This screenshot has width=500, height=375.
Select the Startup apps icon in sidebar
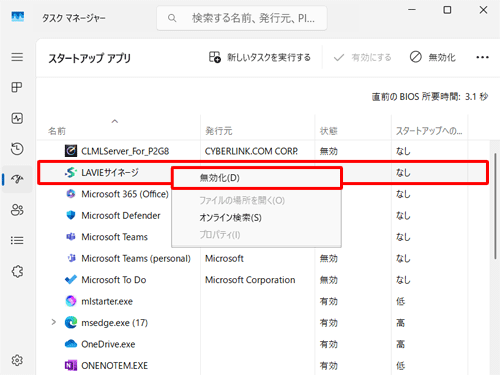17,179
